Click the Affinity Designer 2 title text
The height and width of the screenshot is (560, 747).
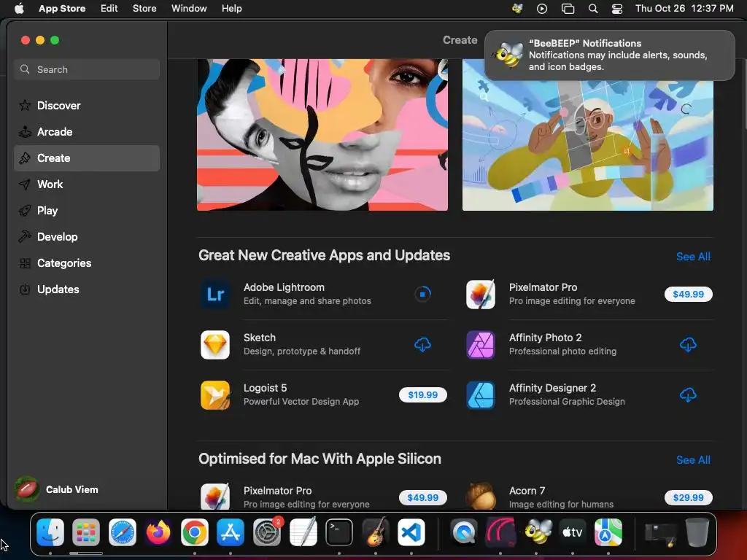(553, 388)
